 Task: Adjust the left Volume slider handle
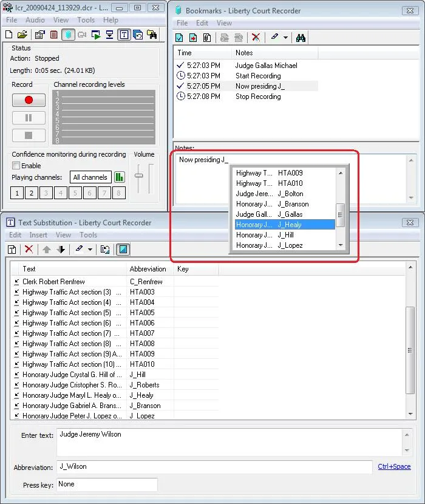tap(138, 175)
